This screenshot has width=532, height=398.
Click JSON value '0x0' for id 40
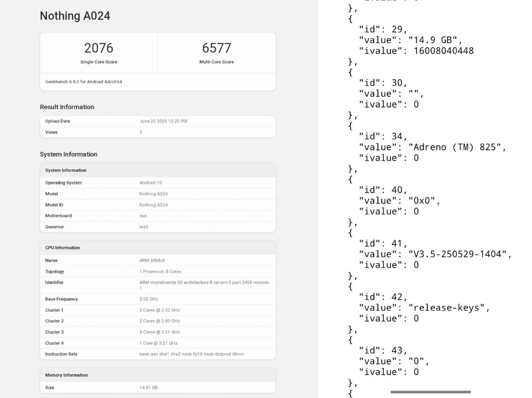pyautogui.click(x=422, y=200)
